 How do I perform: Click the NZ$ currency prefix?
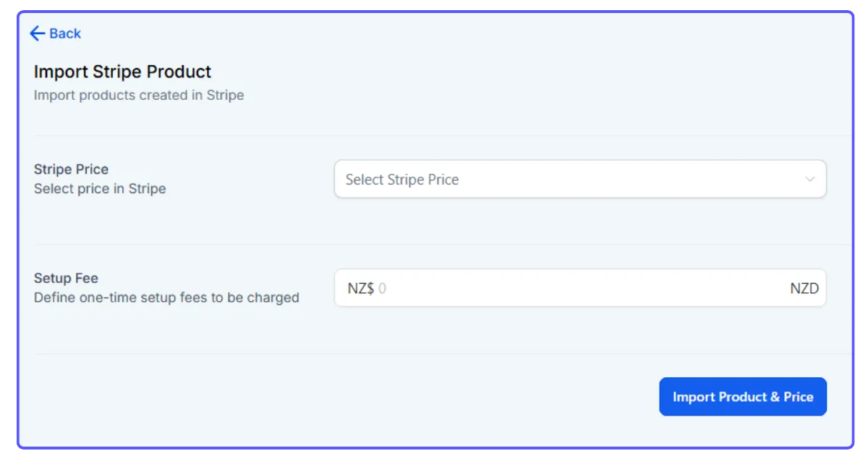pyautogui.click(x=360, y=288)
